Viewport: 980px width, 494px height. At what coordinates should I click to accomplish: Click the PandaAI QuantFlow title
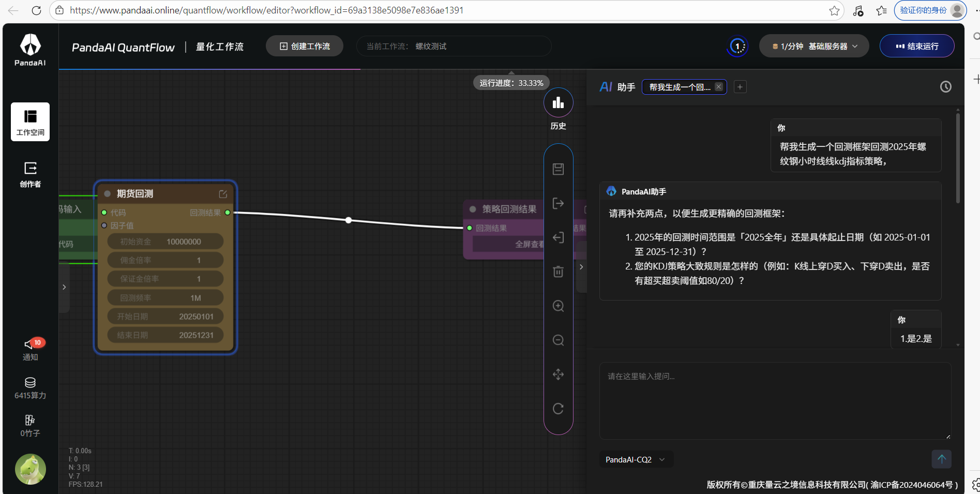coord(123,48)
